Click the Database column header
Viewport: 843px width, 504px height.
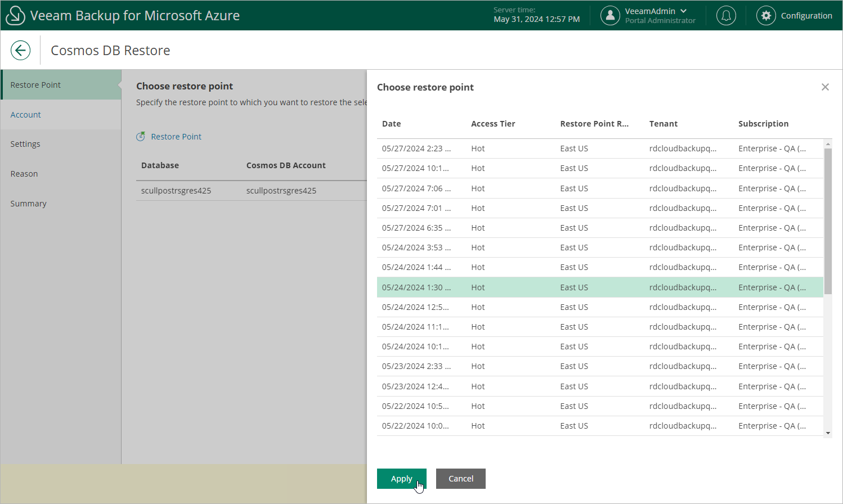tap(160, 165)
